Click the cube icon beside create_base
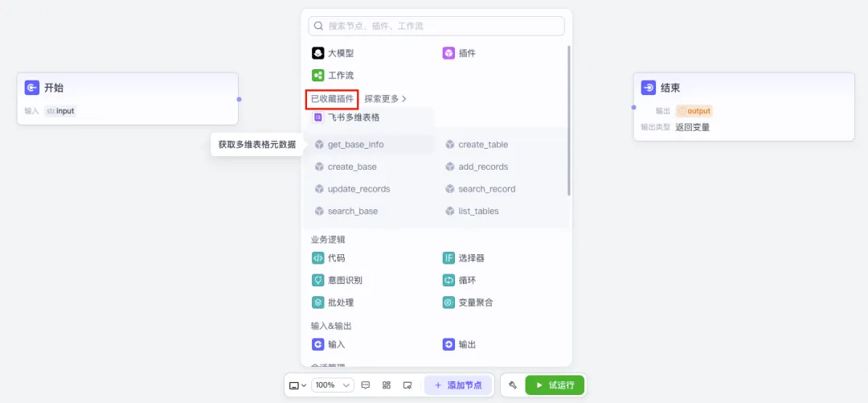 319,167
